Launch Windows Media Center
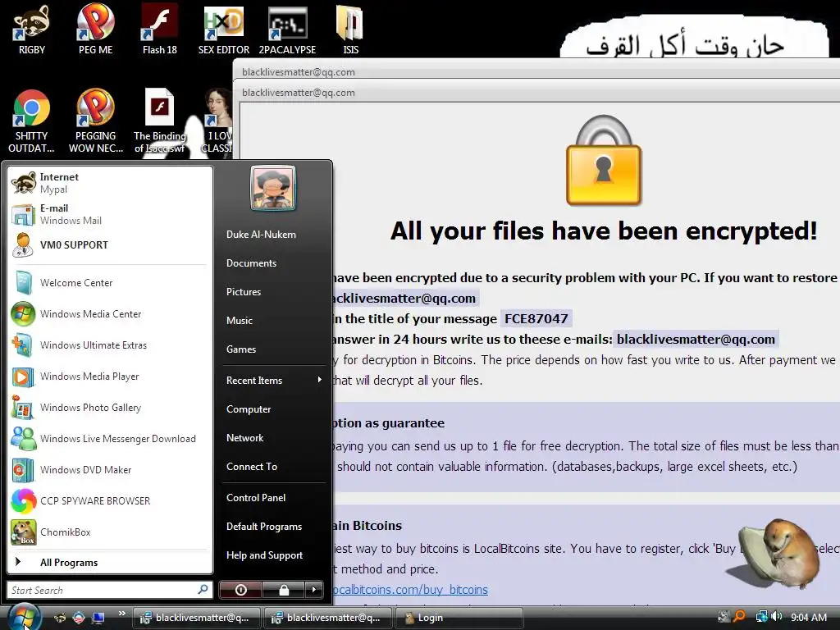 [109, 313]
